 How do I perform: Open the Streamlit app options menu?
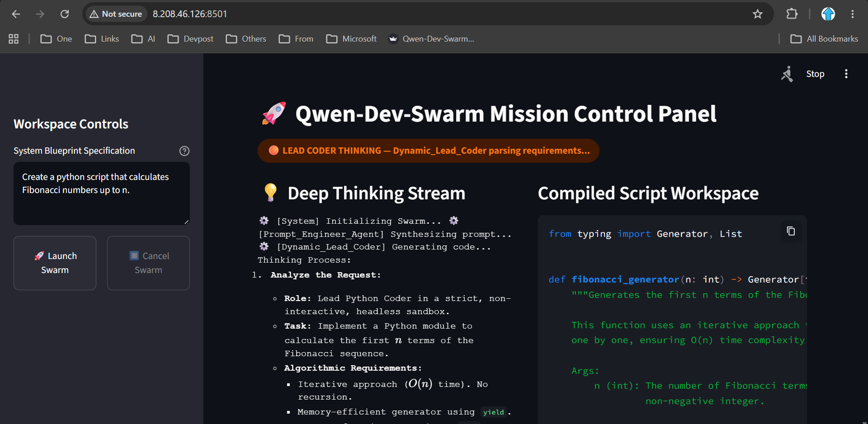pyautogui.click(x=846, y=74)
